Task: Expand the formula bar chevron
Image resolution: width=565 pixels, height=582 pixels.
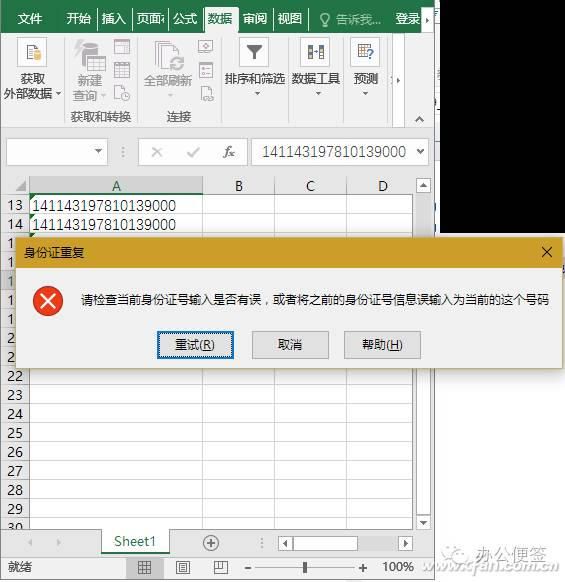Action: pyautogui.click(x=420, y=151)
